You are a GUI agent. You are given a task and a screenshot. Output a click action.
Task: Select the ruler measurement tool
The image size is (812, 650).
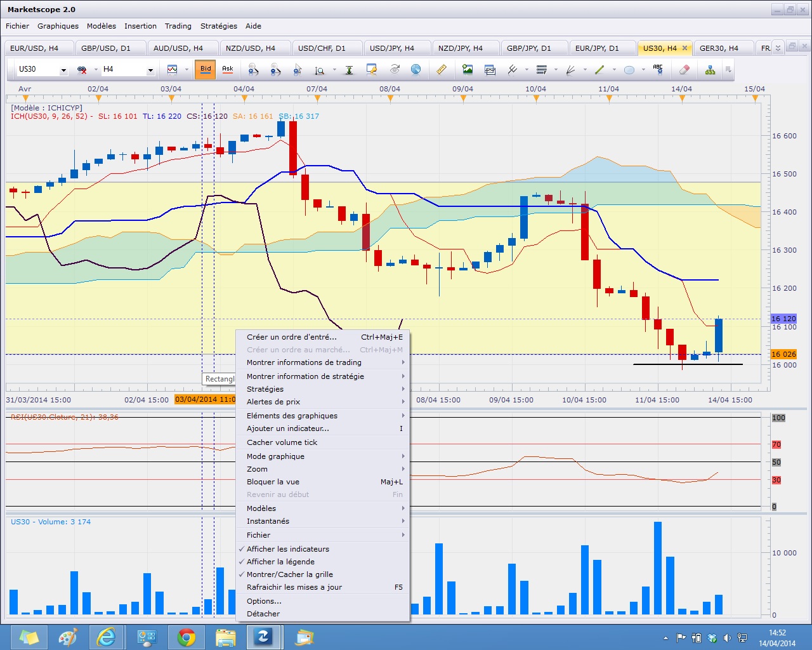click(442, 69)
